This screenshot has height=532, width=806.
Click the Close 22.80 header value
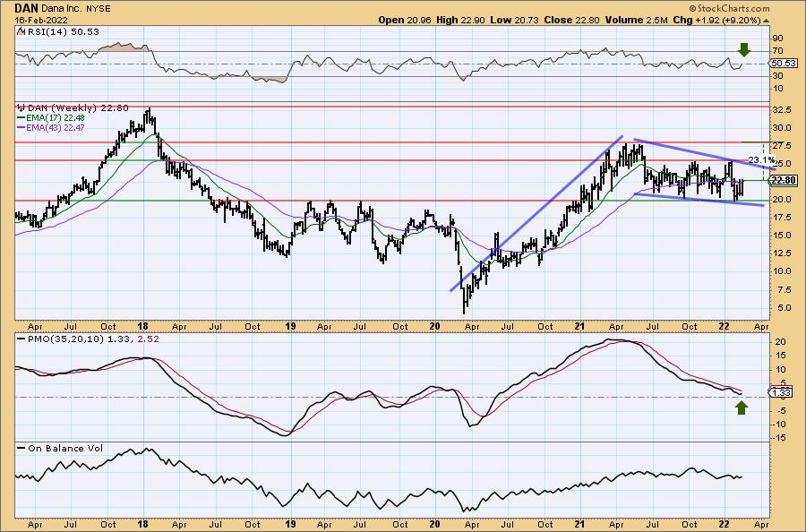pyautogui.click(x=570, y=20)
